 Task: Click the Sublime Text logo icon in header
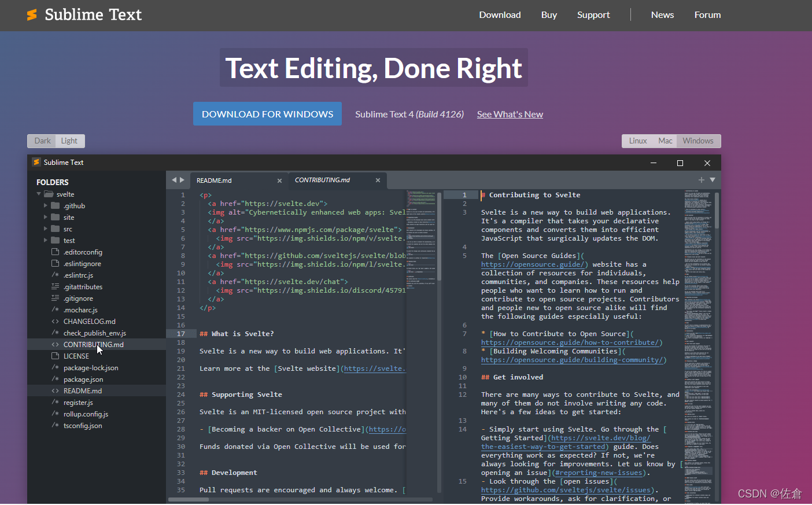tap(32, 15)
